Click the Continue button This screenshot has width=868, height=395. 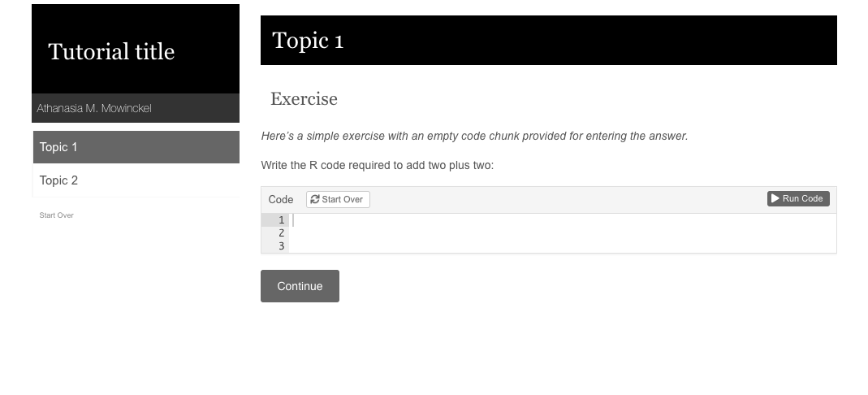[300, 286]
